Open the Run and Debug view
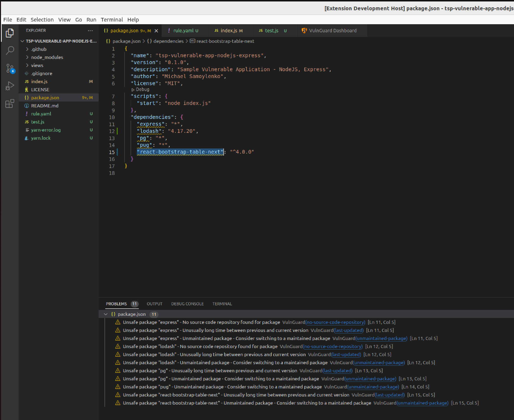 tap(10, 86)
